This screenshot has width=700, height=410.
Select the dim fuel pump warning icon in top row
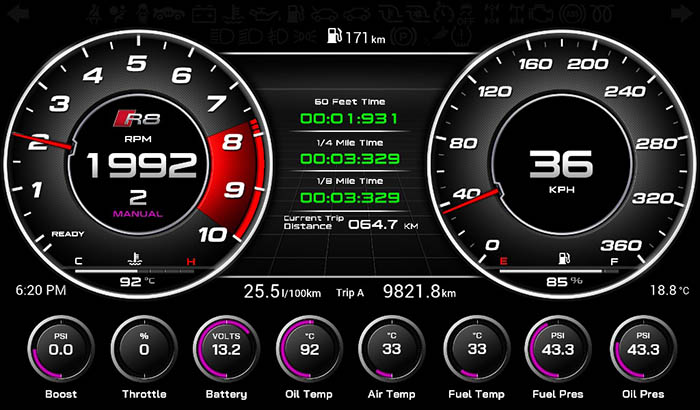pos(296,14)
